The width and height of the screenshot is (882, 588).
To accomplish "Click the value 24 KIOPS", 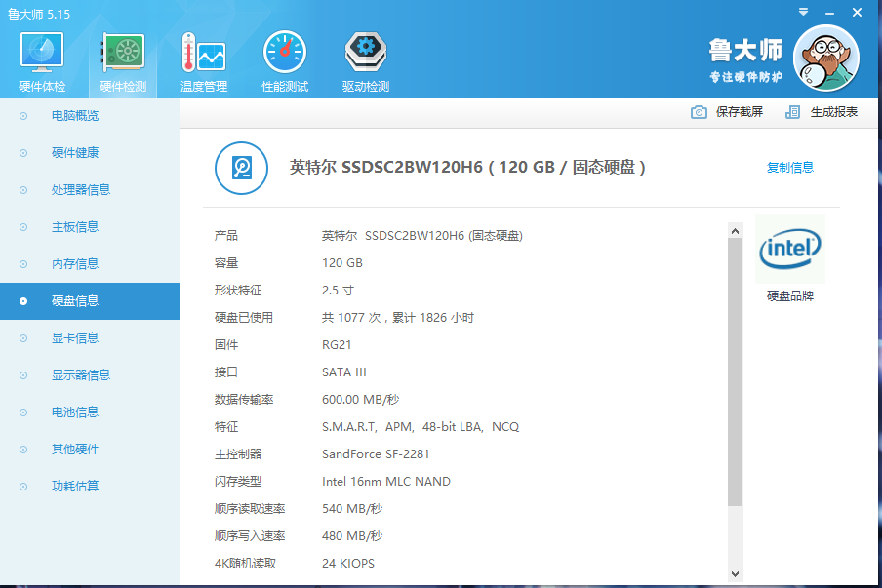I will [347, 564].
